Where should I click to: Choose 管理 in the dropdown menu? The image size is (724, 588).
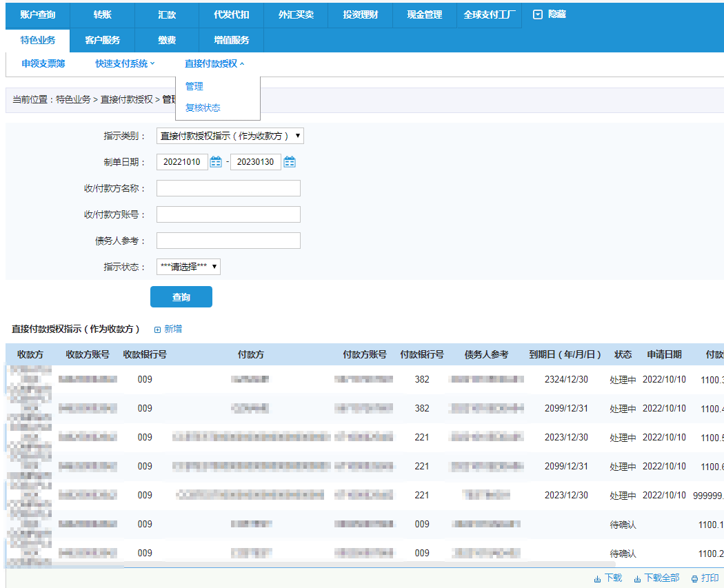coord(194,86)
